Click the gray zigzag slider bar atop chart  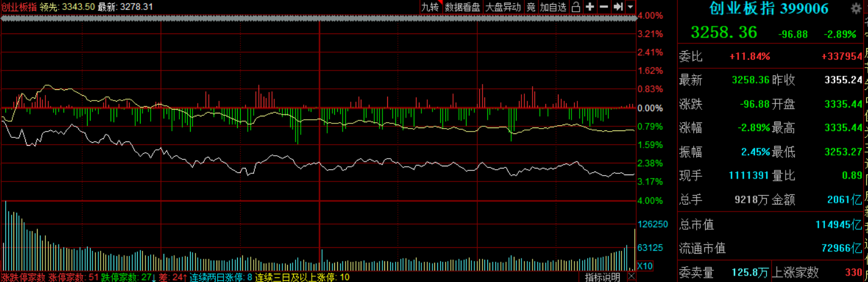[318, 18]
